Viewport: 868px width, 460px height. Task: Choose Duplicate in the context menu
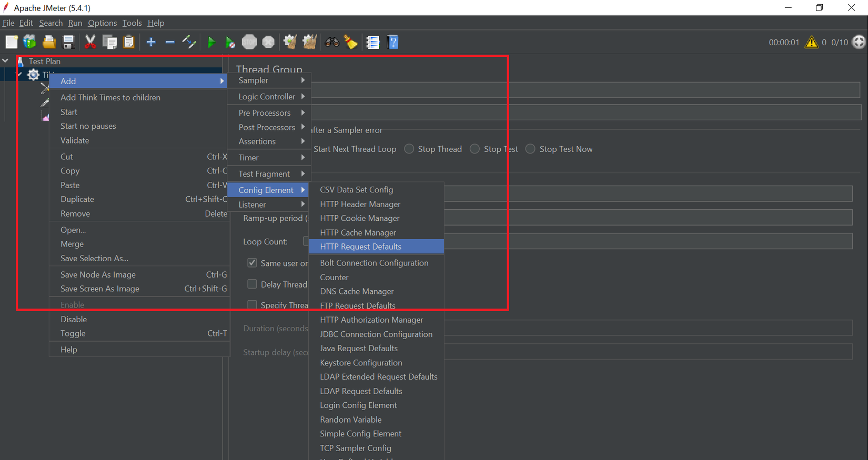pyautogui.click(x=139, y=199)
